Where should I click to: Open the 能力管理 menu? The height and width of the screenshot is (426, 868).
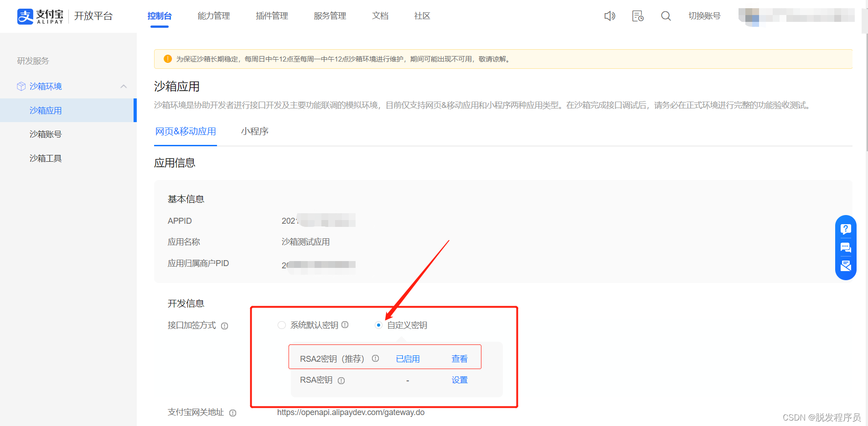tap(213, 16)
